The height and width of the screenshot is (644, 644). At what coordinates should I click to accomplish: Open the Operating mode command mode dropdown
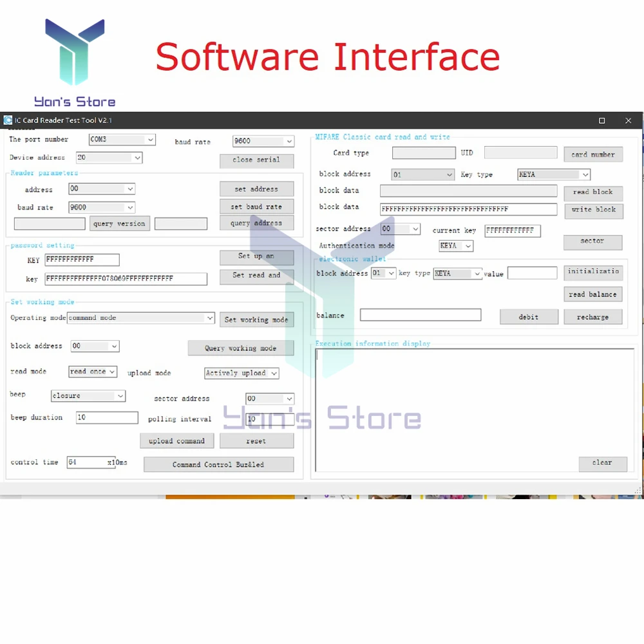pos(141,318)
